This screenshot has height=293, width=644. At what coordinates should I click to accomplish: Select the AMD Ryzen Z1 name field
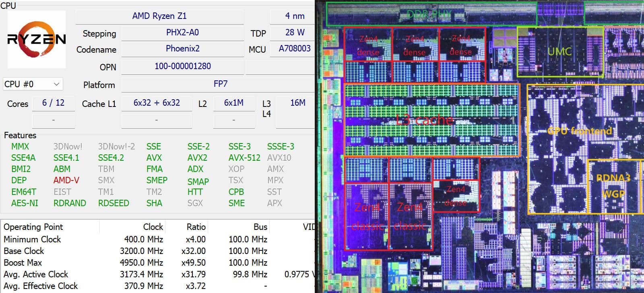click(159, 16)
